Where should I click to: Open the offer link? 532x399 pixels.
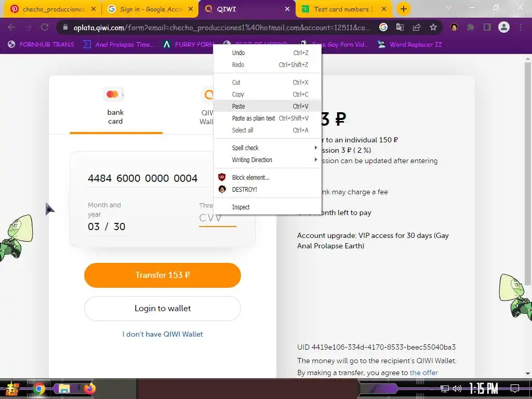(x=424, y=373)
